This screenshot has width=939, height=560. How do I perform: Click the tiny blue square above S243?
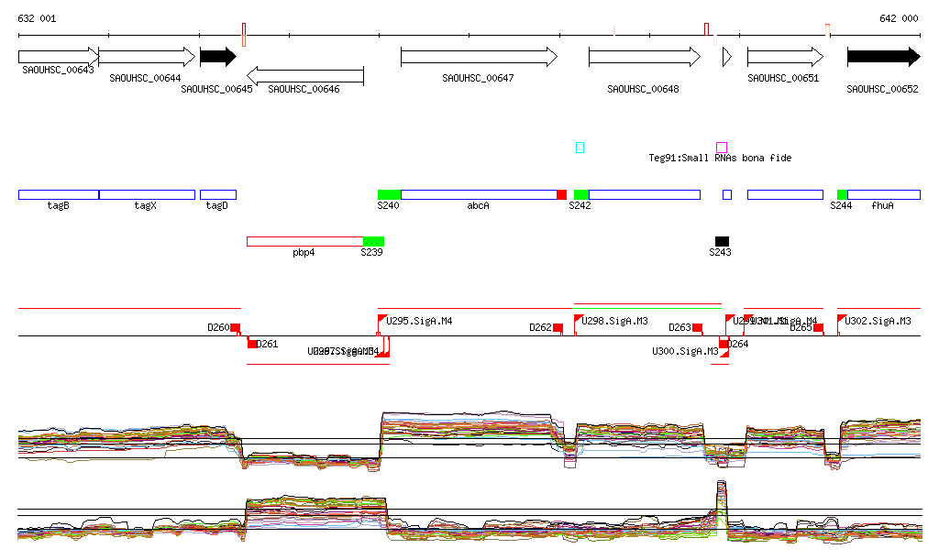pyautogui.click(x=727, y=194)
